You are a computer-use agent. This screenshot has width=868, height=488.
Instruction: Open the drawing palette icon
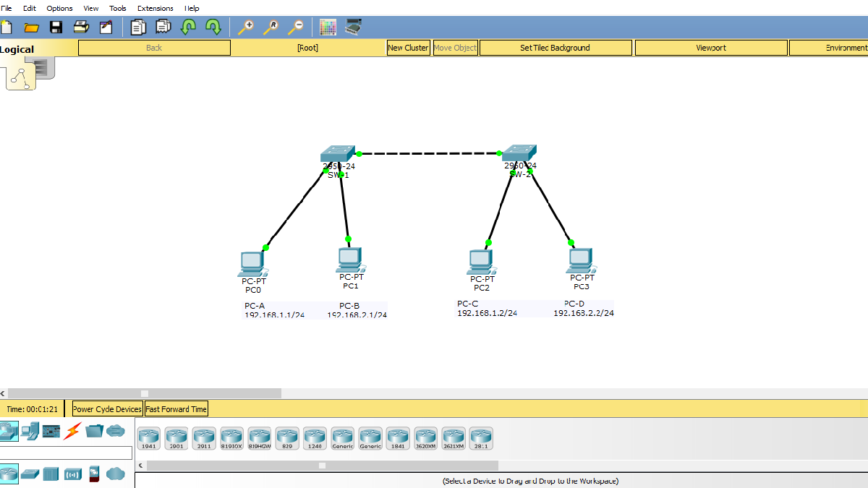pyautogui.click(x=328, y=27)
